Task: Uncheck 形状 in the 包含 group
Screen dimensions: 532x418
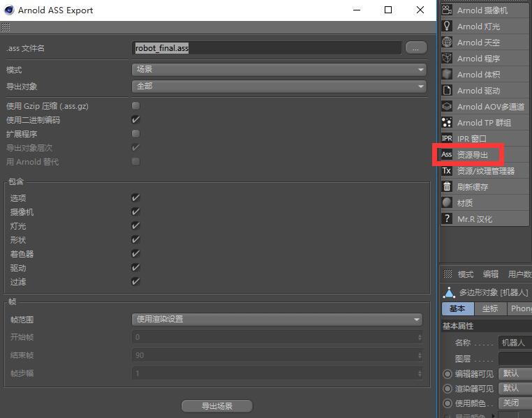Action: pyautogui.click(x=135, y=239)
